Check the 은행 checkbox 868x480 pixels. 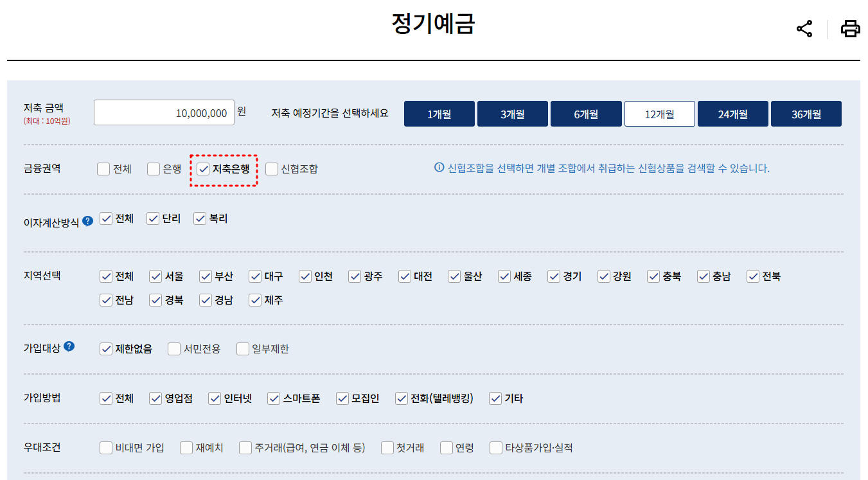pyautogui.click(x=154, y=169)
